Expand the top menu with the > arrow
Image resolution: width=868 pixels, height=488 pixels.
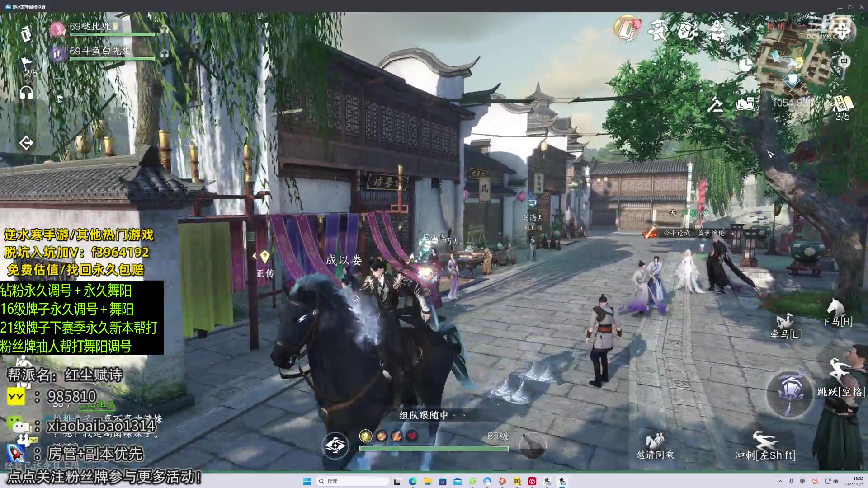point(745,30)
